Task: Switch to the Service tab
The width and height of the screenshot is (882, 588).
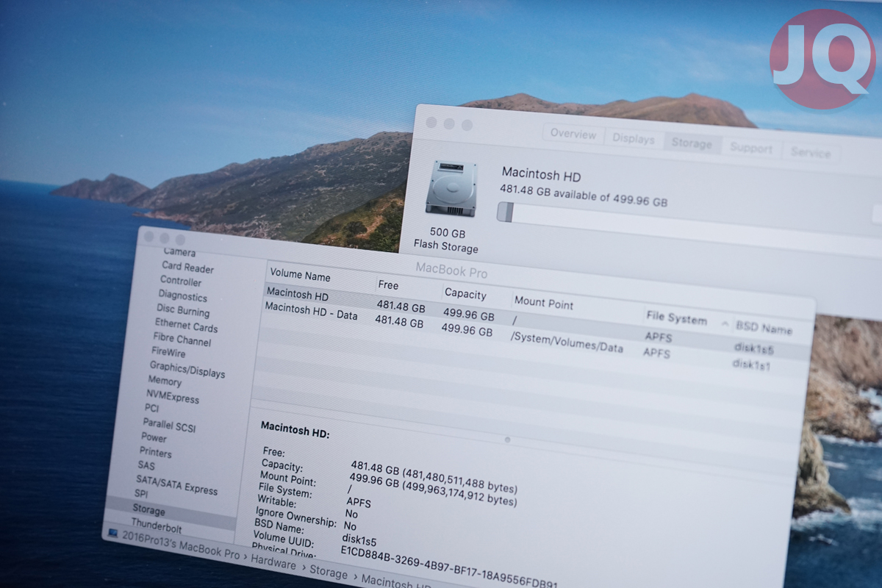Action: click(x=811, y=152)
